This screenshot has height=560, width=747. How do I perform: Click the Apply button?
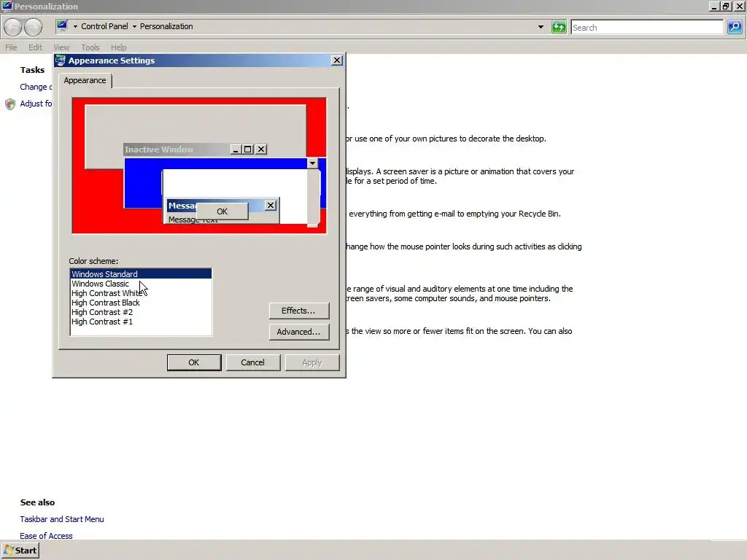coord(312,362)
